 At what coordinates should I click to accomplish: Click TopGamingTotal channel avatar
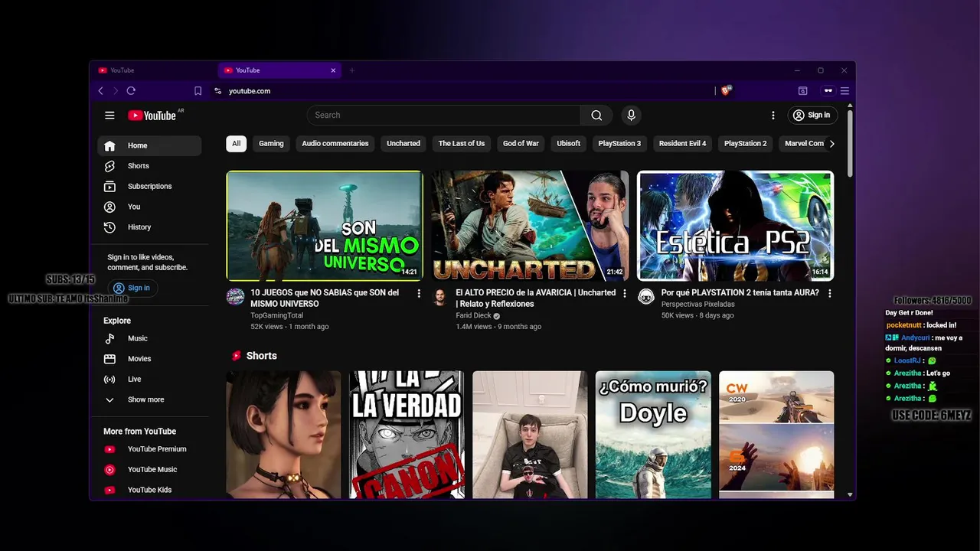pyautogui.click(x=235, y=297)
